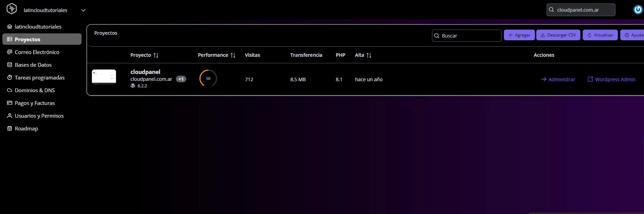Open Bases de Datos section
Image resolution: width=644 pixels, height=214 pixels.
(33, 65)
